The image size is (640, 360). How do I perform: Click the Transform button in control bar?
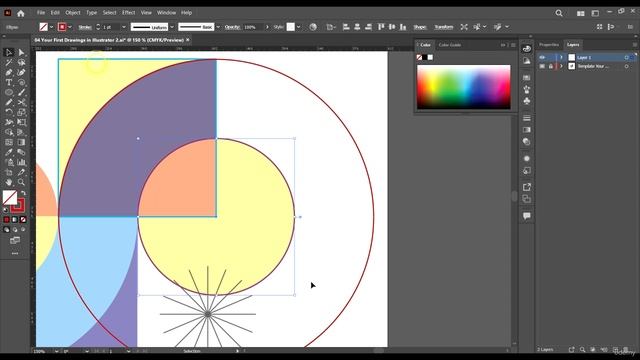(x=444, y=27)
